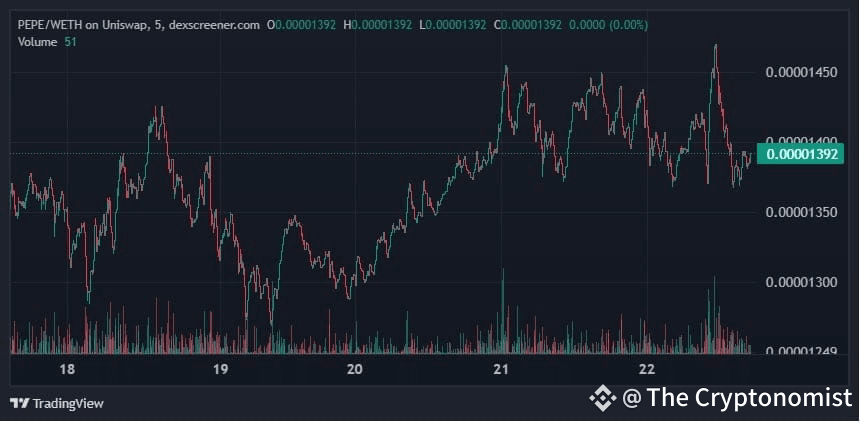Click the high value H0.00001392

pyautogui.click(x=377, y=25)
